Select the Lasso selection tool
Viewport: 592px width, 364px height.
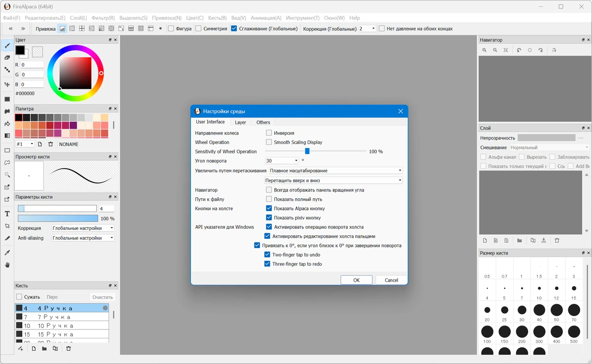(7, 162)
